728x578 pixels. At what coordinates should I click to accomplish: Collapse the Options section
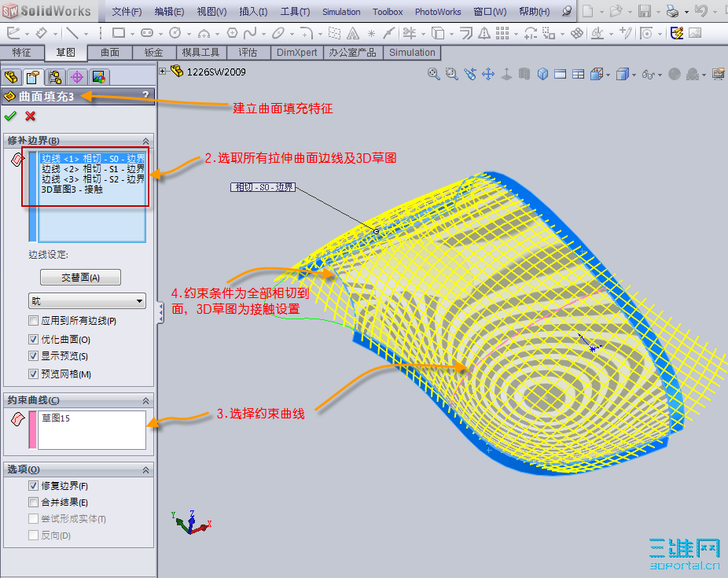tap(145, 469)
